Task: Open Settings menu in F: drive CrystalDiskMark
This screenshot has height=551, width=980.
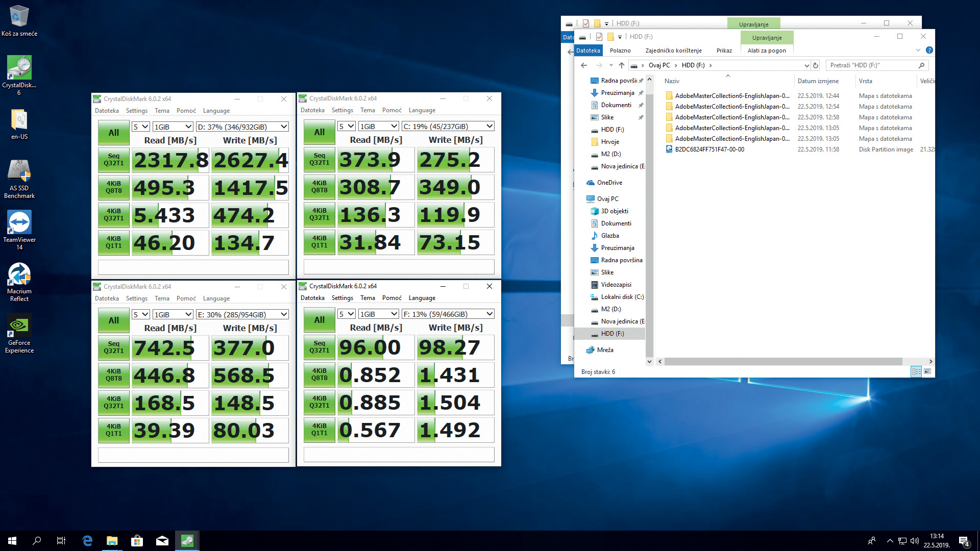Action: pyautogui.click(x=342, y=298)
